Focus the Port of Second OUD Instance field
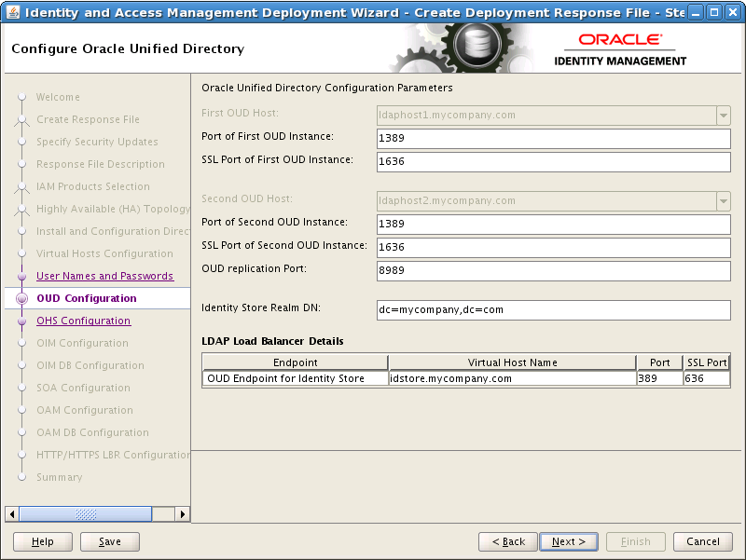The width and height of the screenshot is (746, 560). [x=553, y=224]
